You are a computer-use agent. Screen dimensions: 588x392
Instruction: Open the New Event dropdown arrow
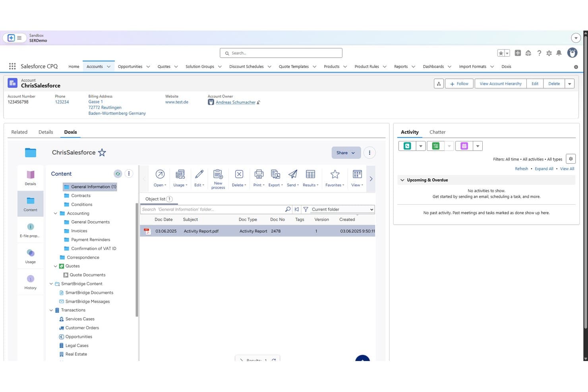(478, 146)
